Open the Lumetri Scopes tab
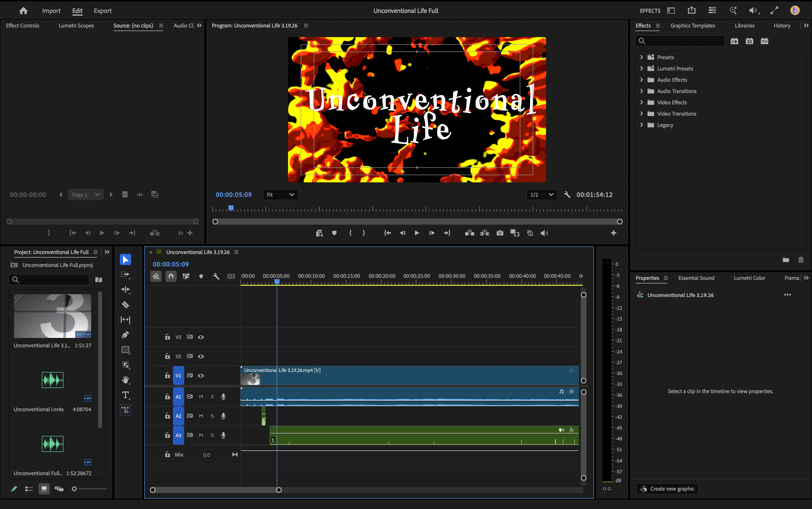812x509 pixels. (76, 26)
